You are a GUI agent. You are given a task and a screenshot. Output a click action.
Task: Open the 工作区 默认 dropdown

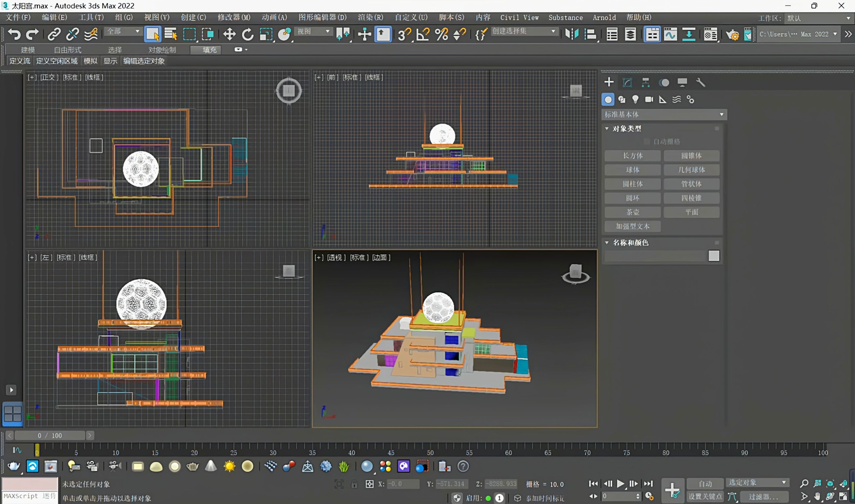tap(819, 18)
